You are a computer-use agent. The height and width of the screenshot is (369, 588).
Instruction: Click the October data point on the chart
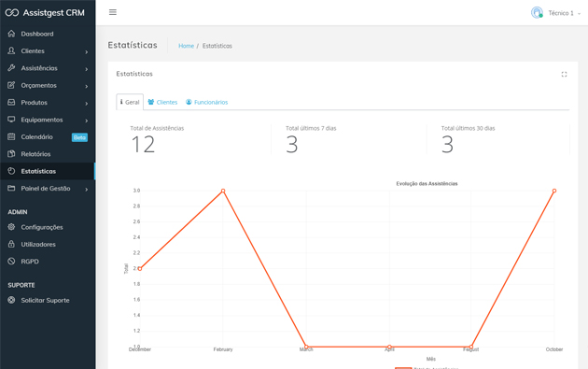tap(554, 191)
